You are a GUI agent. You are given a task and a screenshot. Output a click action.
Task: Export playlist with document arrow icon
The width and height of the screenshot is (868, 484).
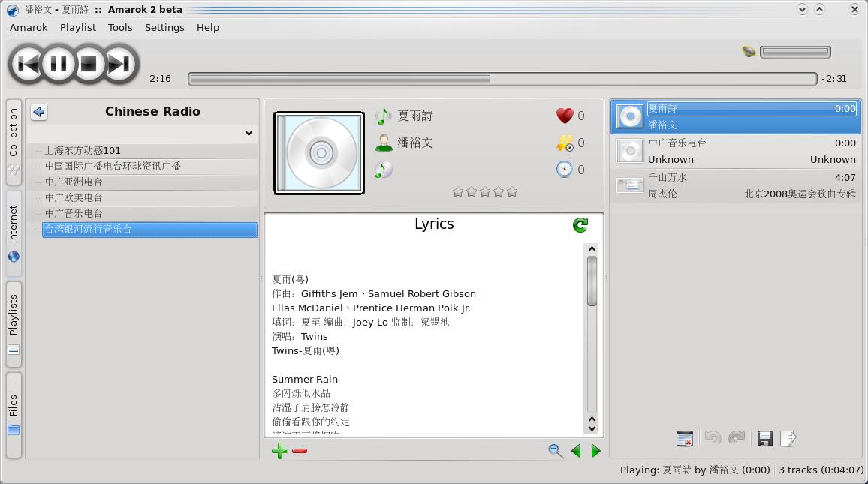pyautogui.click(x=788, y=439)
